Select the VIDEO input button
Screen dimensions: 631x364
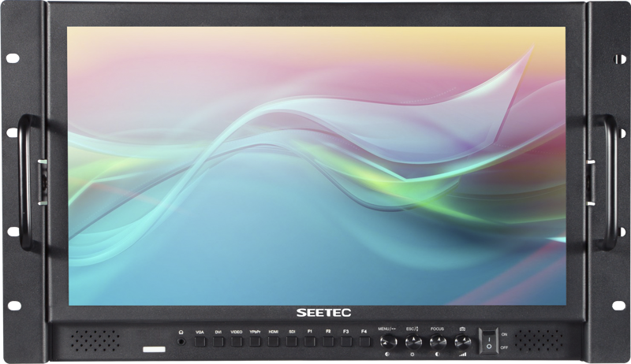(237, 342)
